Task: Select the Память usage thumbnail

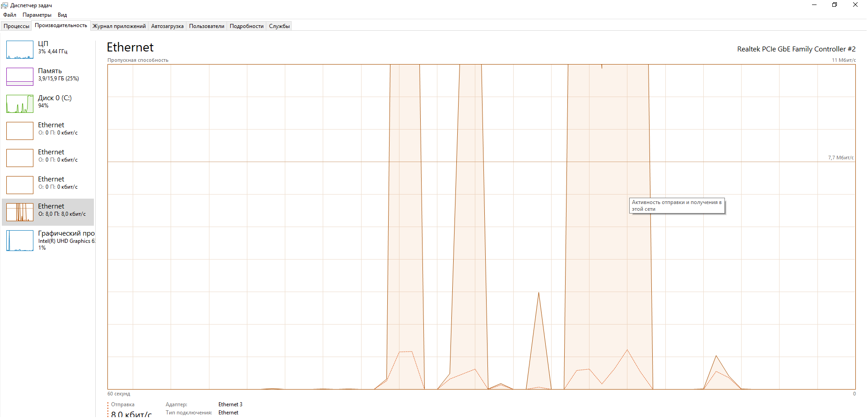Action: point(20,77)
